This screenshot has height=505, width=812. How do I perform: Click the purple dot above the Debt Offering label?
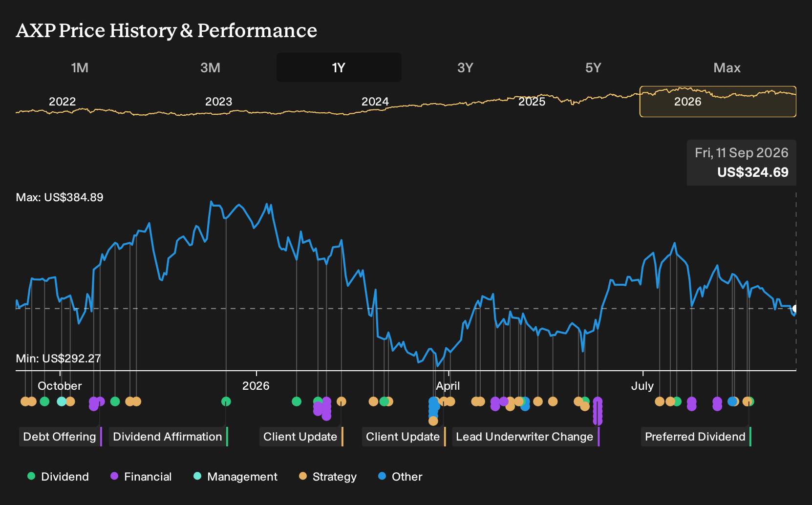click(100, 401)
